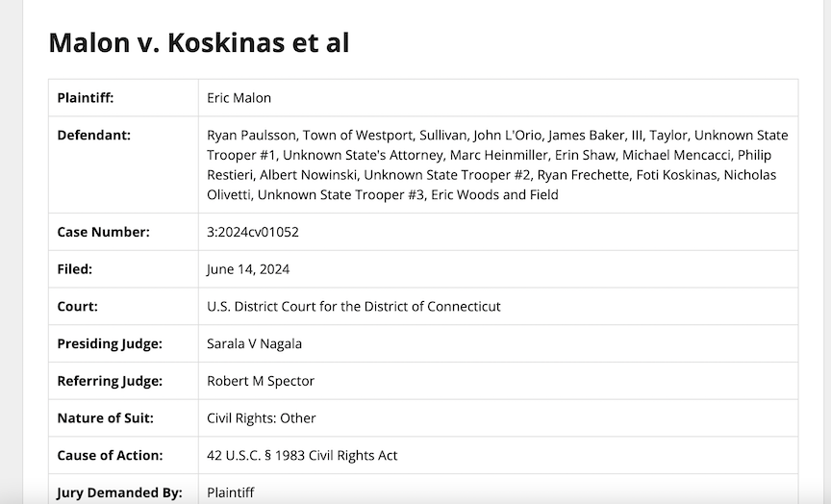Screen dimensions: 831x504
Task: Click the 'Referring Judge:' row label
Action: coord(110,381)
